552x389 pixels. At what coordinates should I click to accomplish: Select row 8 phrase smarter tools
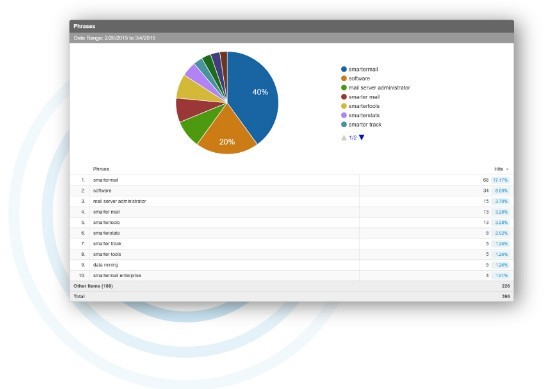[107, 254]
